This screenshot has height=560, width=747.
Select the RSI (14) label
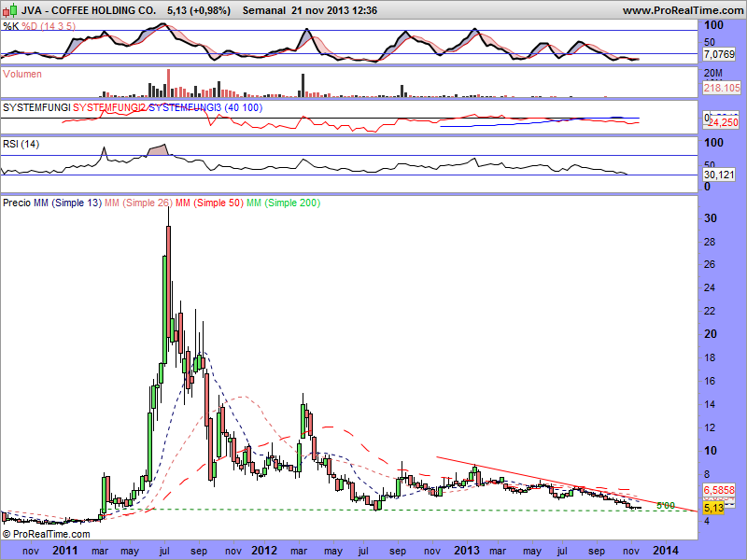click(x=21, y=144)
